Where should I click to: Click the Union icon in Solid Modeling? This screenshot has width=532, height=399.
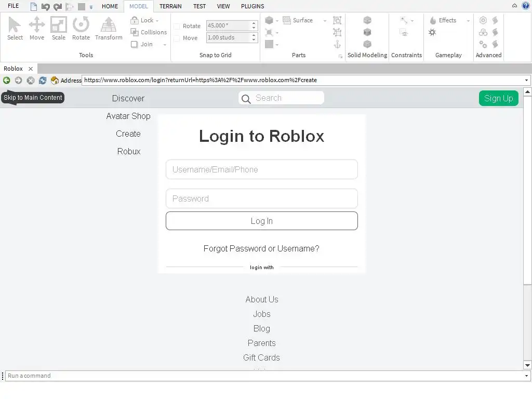[x=367, y=20]
